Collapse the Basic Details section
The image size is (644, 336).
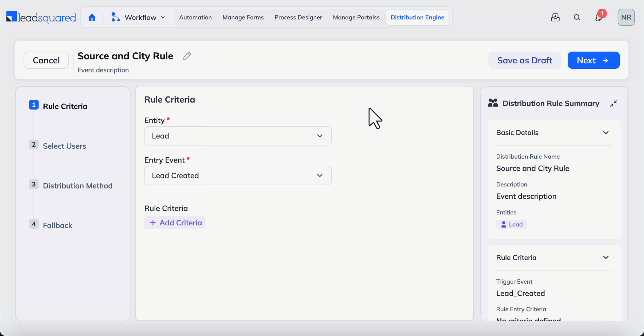coord(606,132)
